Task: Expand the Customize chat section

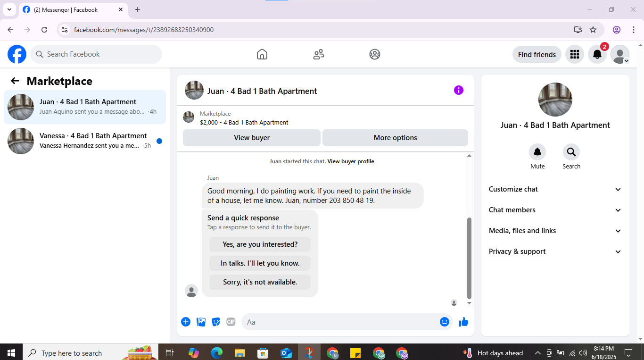Action: pyautogui.click(x=555, y=189)
